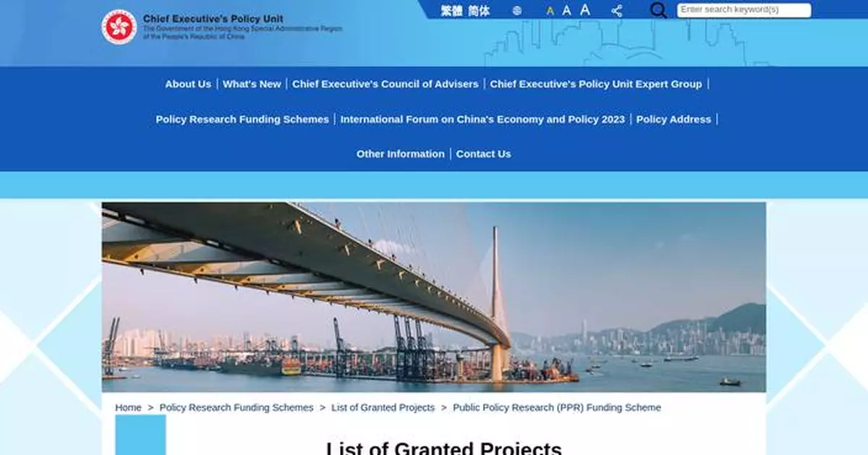Switch to Simplified Chinese (简体)

479,11
